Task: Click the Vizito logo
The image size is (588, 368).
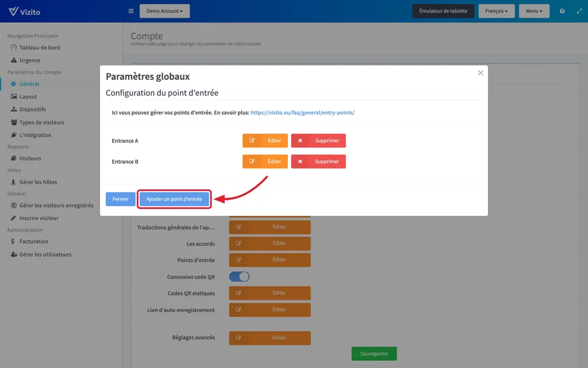Action: point(24,11)
